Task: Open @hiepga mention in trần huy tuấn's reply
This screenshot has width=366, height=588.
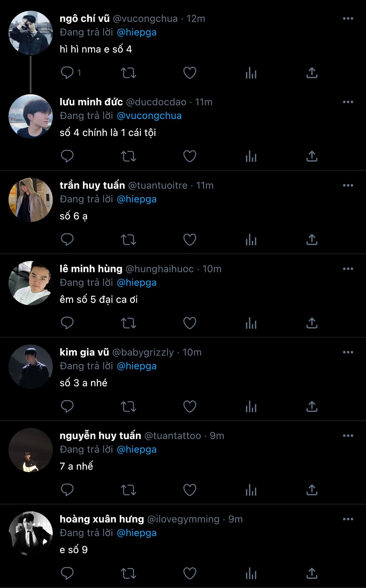Action: point(137,199)
